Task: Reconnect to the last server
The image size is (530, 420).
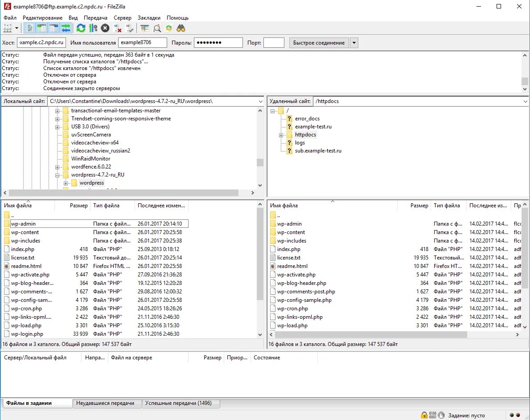Action: coord(129,29)
